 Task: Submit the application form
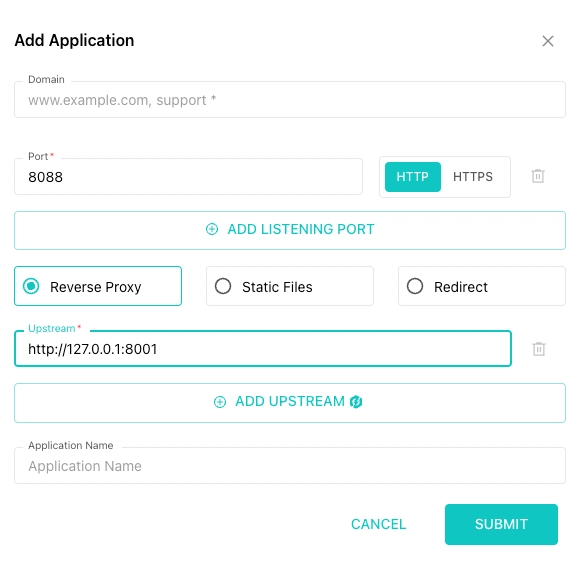[501, 524]
